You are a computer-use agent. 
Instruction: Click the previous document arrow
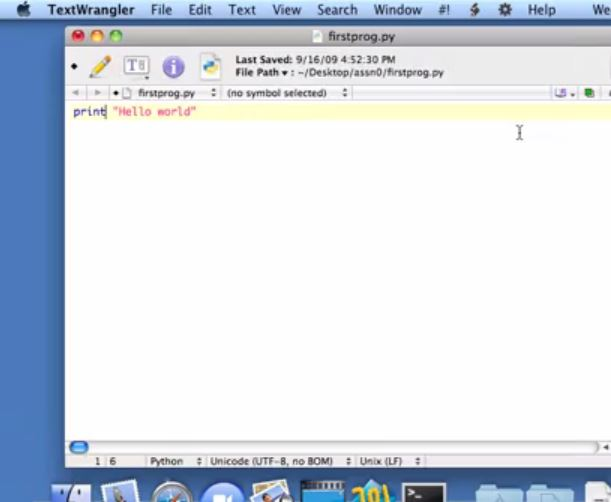coord(76,93)
